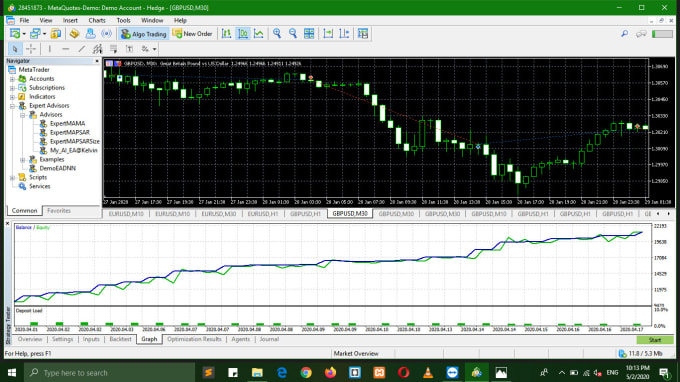Switch to EURUSD,H1 chart tab
This screenshot has height=382, width=680.
coord(262,214)
